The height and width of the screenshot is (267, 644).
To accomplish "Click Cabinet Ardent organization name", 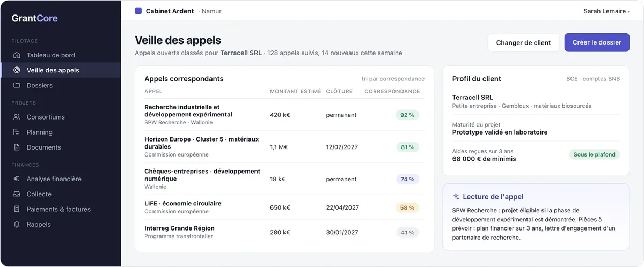I will pos(170,11).
